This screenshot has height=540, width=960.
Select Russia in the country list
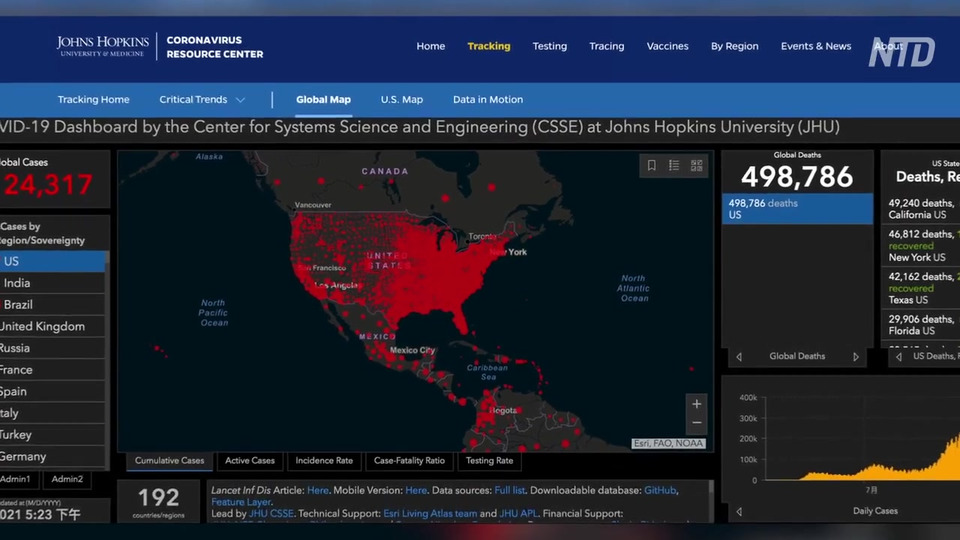pos(53,348)
